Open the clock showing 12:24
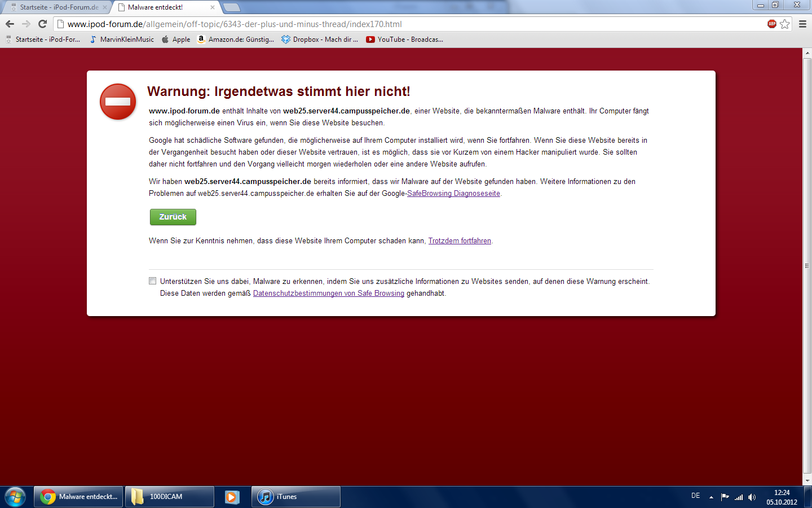Viewport: 812px width, 508px height. (782, 497)
